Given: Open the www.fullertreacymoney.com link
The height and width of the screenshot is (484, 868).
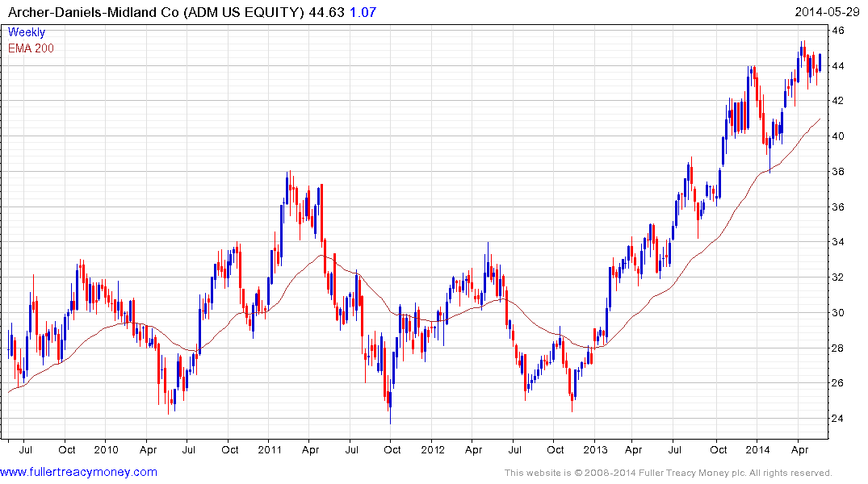Looking at the screenshot, I should point(78,472).
